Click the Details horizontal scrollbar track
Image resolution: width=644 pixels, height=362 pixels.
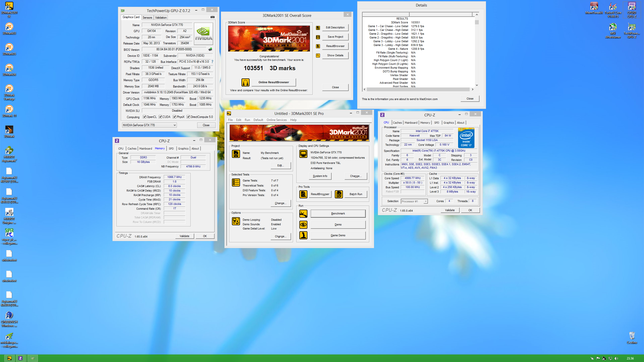click(x=418, y=89)
